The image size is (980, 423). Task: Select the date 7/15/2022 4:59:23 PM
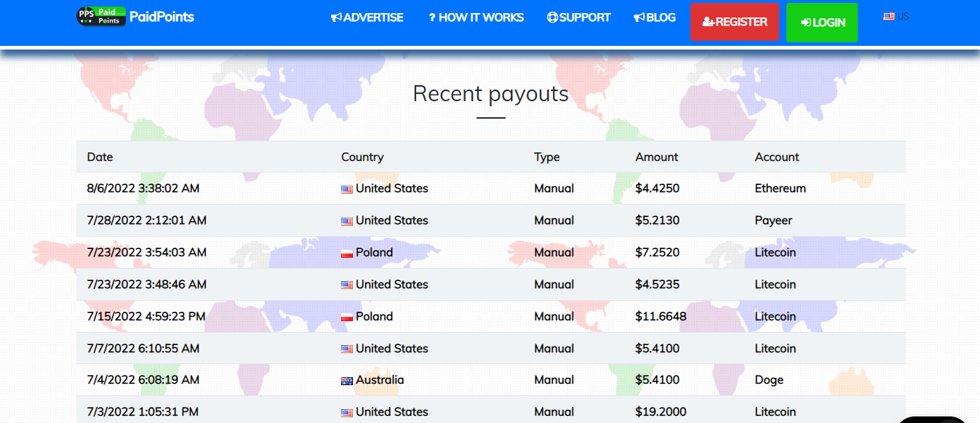146,317
